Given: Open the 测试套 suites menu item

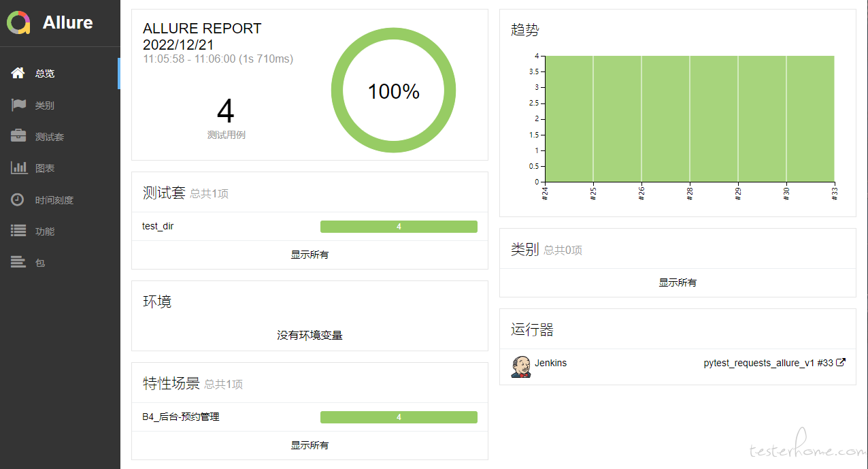Looking at the screenshot, I should click(x=60, y=136).
